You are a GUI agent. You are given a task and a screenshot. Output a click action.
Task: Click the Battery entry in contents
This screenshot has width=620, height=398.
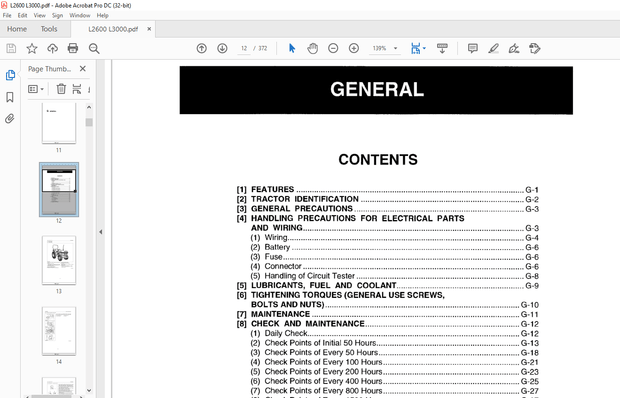coord(394,247)
